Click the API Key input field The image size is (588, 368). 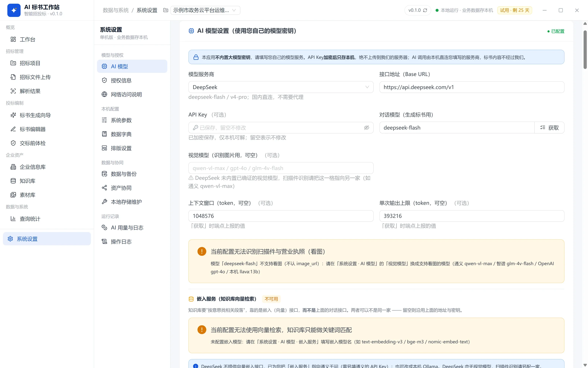(x=281, y=128)
